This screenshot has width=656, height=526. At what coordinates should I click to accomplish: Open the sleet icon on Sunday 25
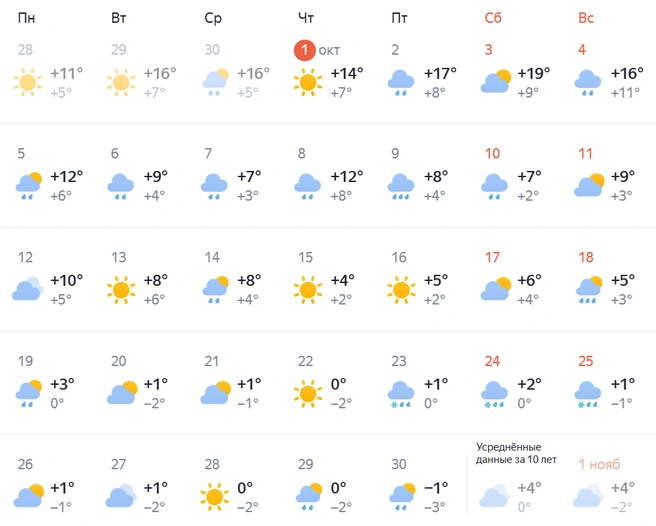[x=587, y=394]
